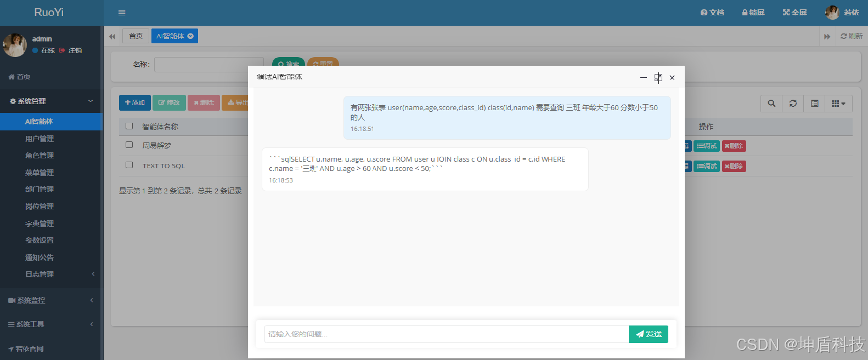Click 删除 for the 周易解梦 row
Image resolution: width=868 pixels, height=360 pixels.
pos(734,146)
